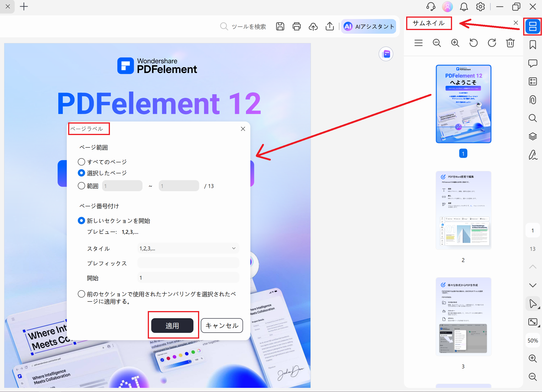Viewport: 542px width, 392px height.
Task: Open the customer support headset icon
Action: tap(431, 7)
